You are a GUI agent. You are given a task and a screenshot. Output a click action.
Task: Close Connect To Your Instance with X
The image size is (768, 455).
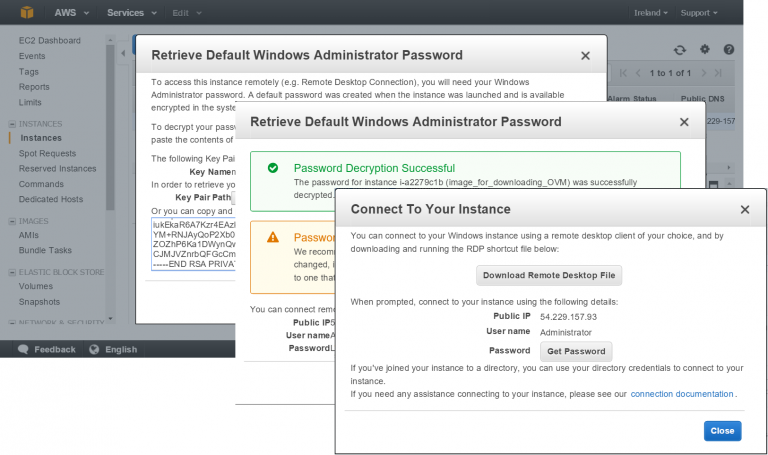pos(745,210)
